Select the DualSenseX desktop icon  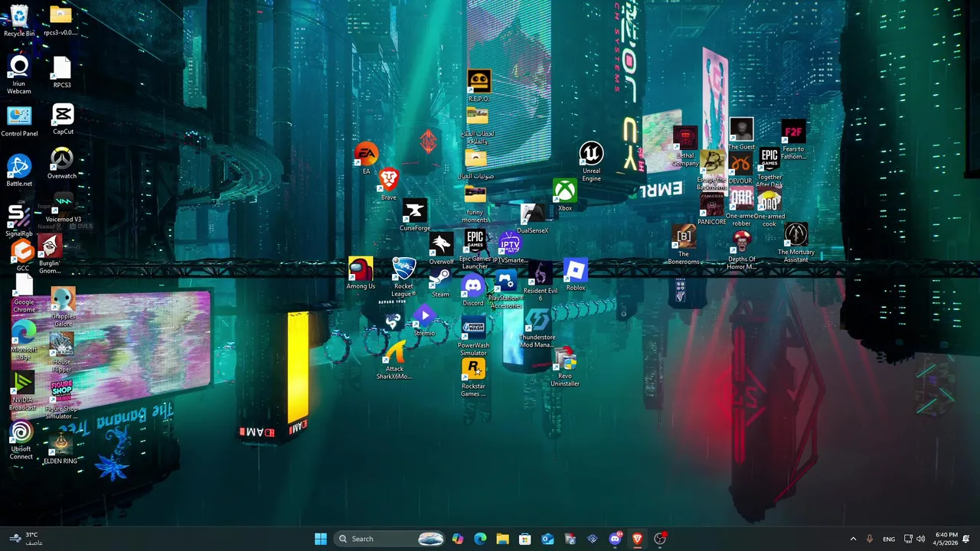[x=532, y=219]
